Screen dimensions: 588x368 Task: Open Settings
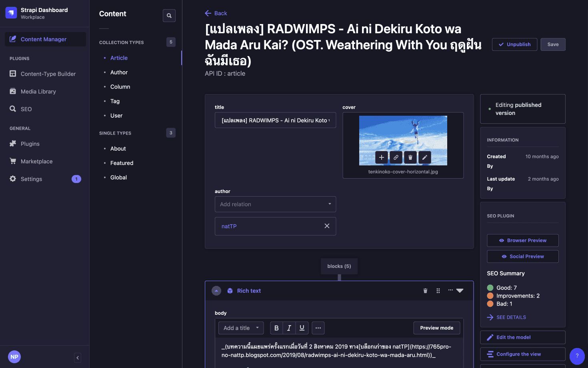[x=31, y=179]
